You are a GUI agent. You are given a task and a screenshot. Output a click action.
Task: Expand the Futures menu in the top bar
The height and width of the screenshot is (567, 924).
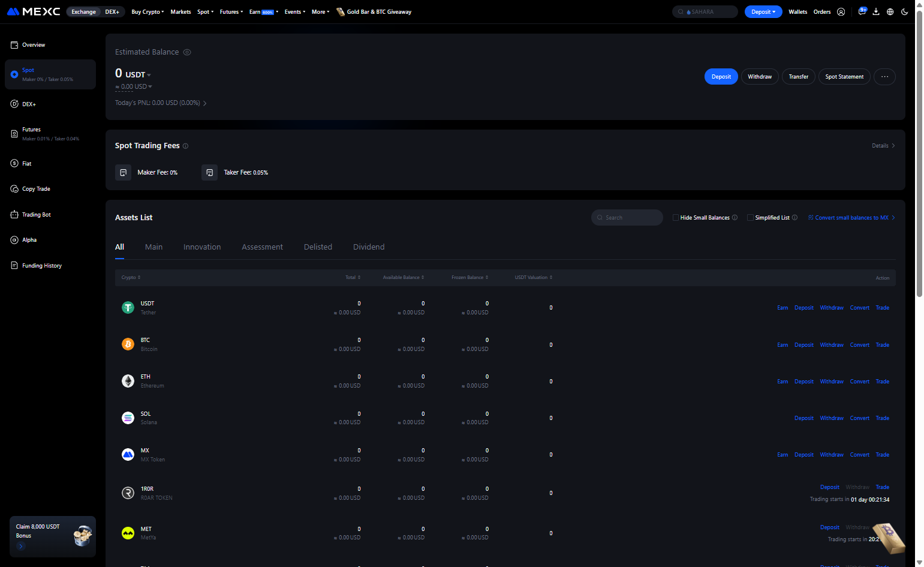tap(231, 12)
